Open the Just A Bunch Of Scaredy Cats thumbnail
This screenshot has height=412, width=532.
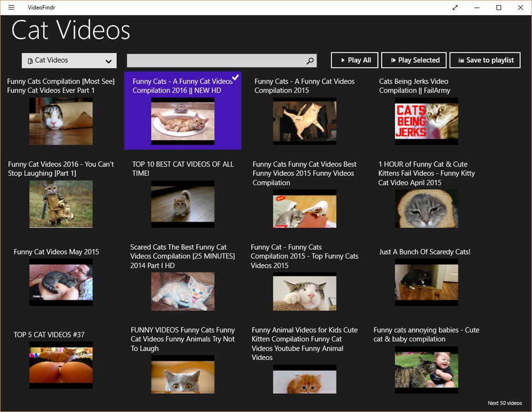pyautogui.click(x=427, y=282)
